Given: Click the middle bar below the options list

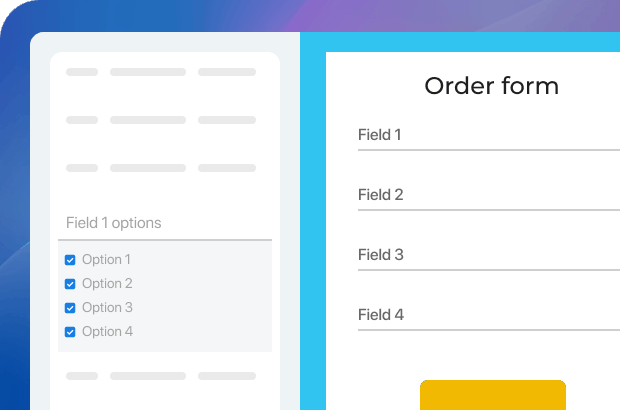Looking at the screenshot, I should click(148, 376).
